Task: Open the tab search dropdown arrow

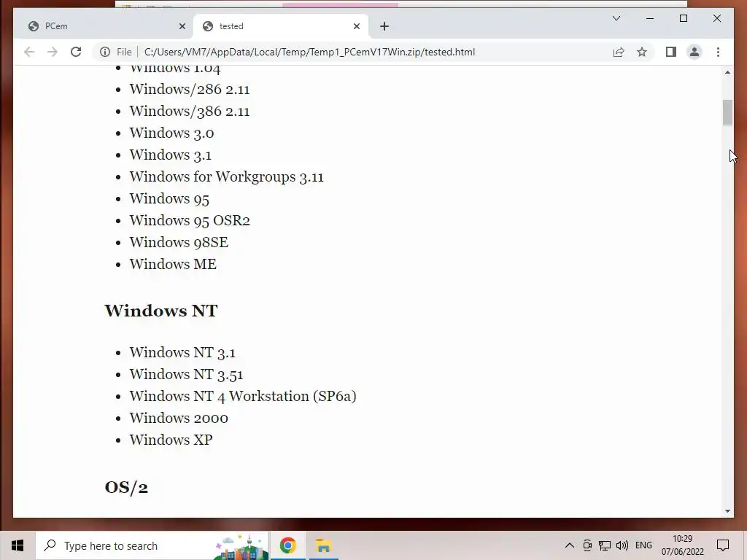Action: (616, 18)
